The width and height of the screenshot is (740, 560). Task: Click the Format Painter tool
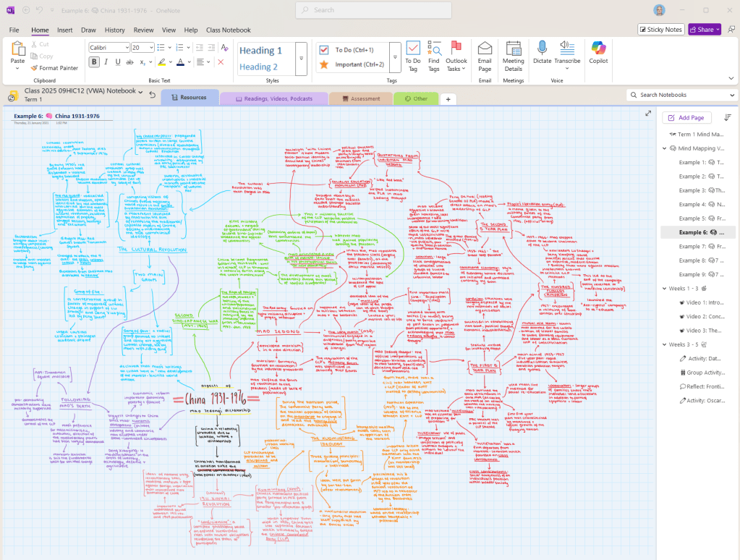tap(54, 68)
